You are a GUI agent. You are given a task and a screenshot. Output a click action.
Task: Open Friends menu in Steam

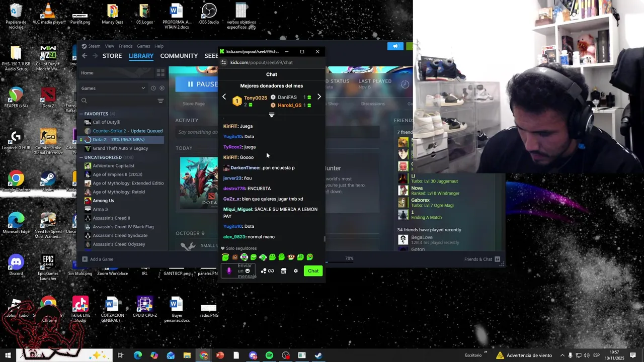(125, 46)
